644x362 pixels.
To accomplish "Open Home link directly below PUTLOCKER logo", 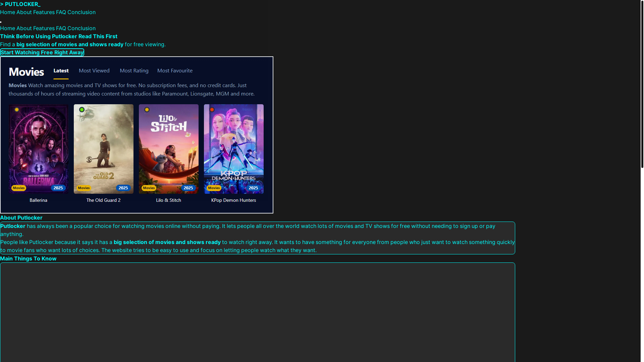I will tap(7, 12).
